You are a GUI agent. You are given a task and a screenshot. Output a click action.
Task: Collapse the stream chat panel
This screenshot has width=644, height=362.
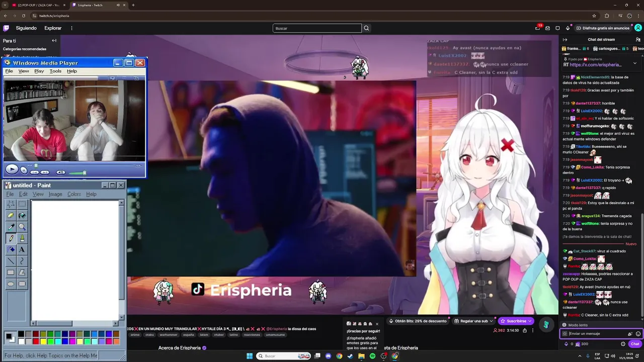point(565,40)
